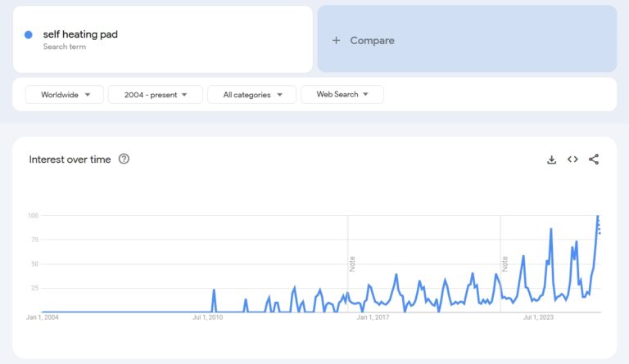
Task: Click the "Search term" subtitle text
Action: [x=65, y=47]
